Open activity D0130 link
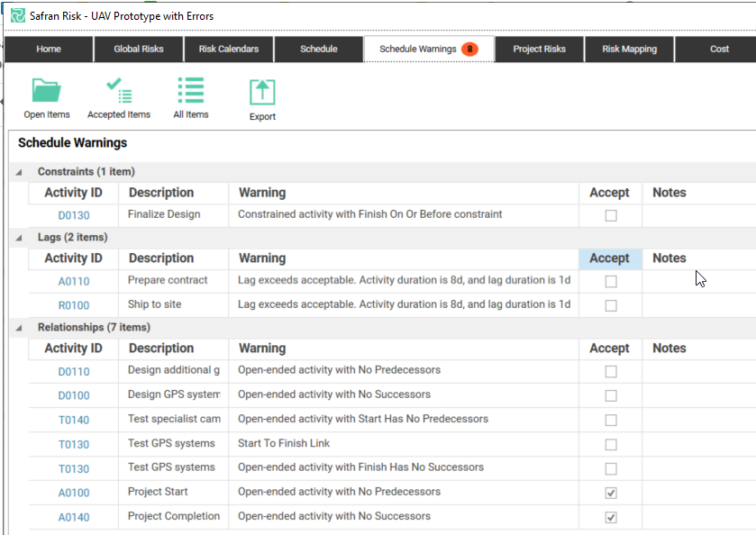This screenshot has width=756, height=535. pos(74,215)
